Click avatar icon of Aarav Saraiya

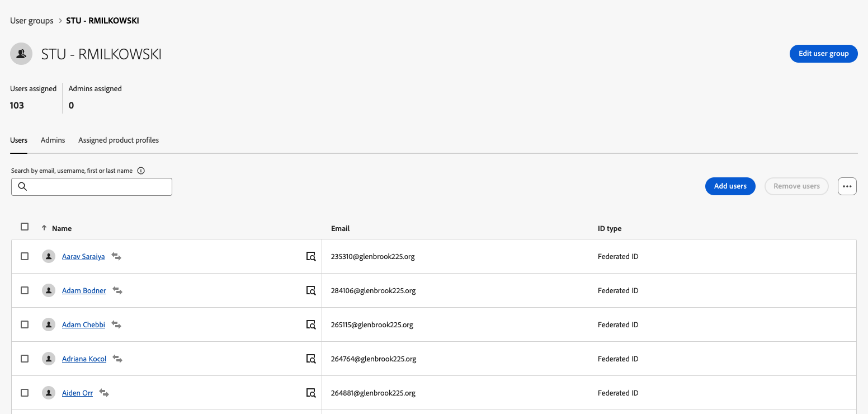pos(49,256)
